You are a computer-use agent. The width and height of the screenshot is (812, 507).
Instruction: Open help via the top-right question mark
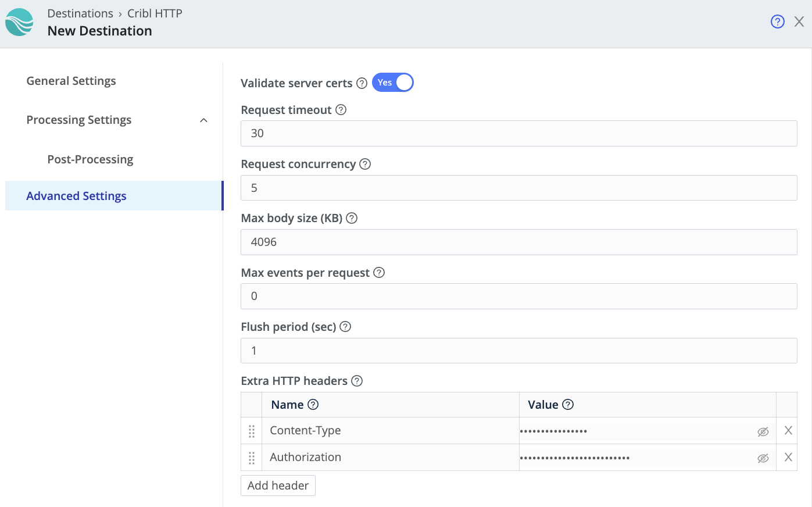(x=777, y=21)
